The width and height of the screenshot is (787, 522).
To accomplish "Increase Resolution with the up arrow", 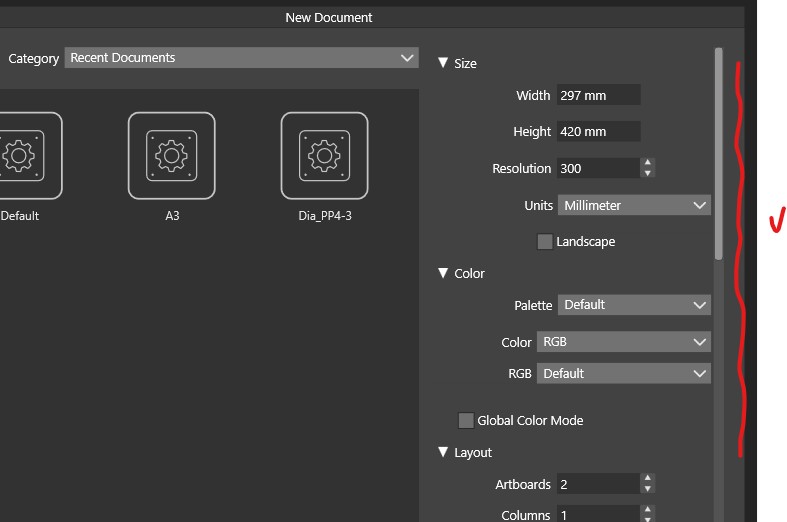I will 648,163.
